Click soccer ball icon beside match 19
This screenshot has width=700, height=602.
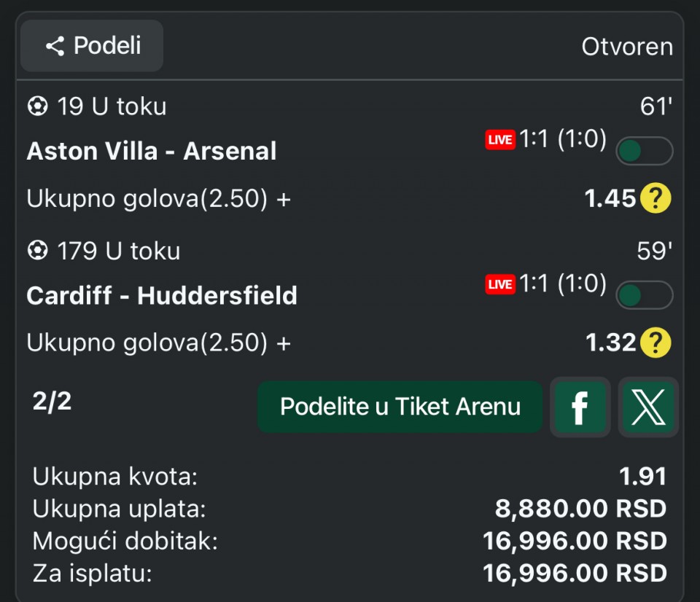[36, 107]
